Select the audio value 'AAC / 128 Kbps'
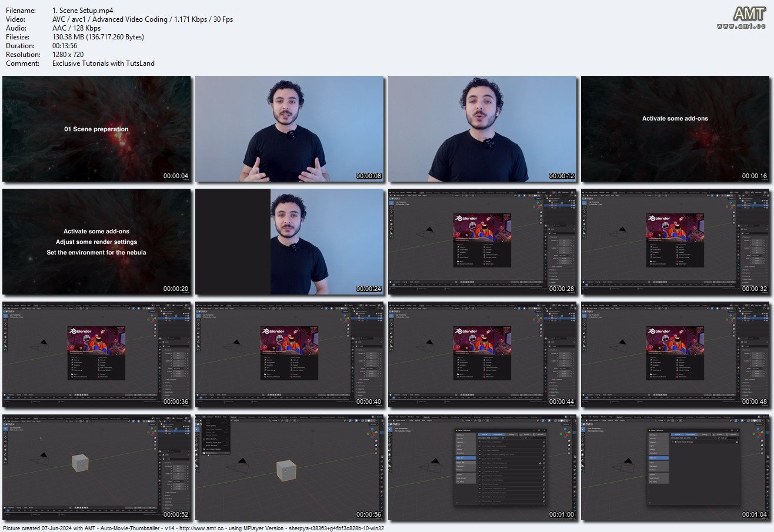The height and width of the screenshot is (532, 774). point(76,28)
